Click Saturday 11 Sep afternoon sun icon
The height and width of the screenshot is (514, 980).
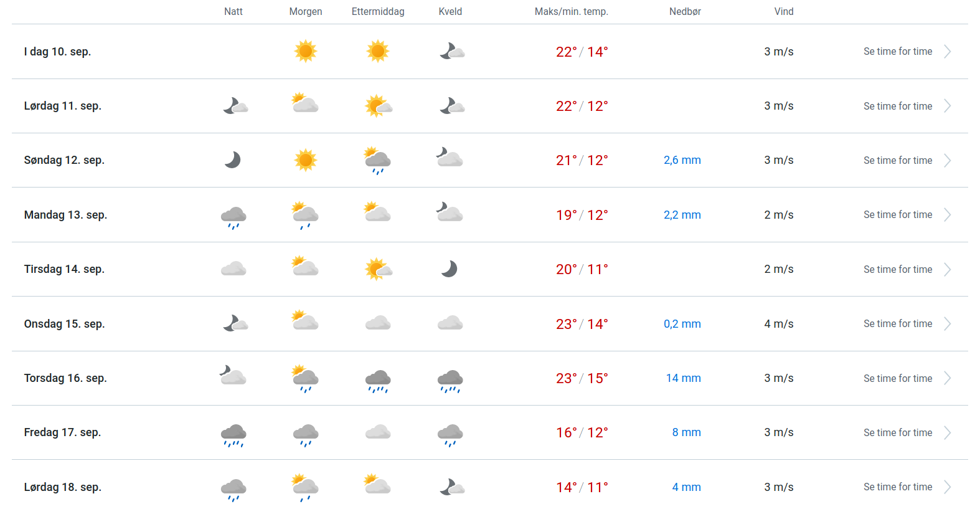coord(378,106)
